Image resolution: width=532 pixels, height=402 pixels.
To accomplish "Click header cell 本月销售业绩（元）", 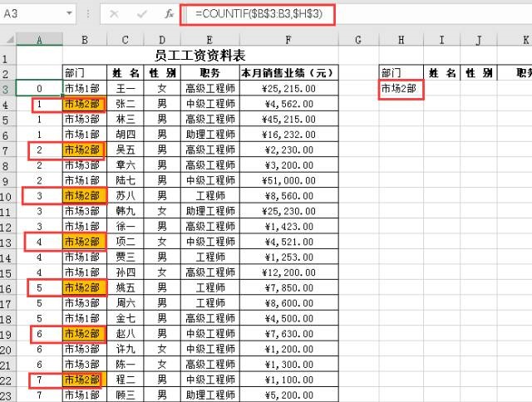I will tap(288, 72).
